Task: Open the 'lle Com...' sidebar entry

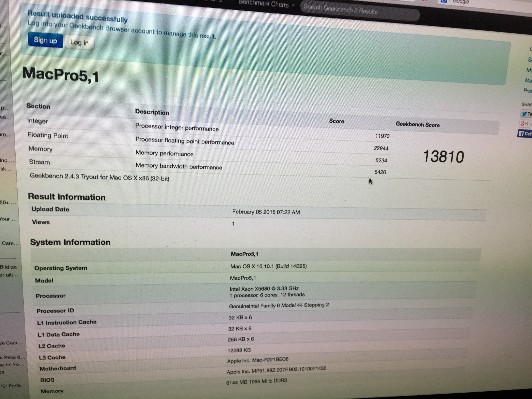Action: coord(11,343)
